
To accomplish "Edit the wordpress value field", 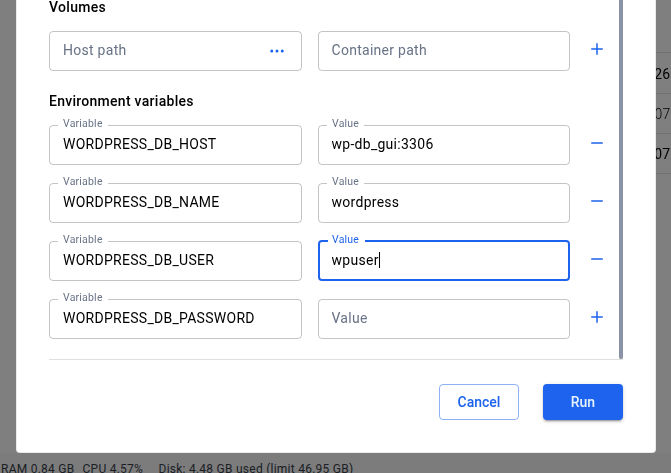I will pos(443,202).
